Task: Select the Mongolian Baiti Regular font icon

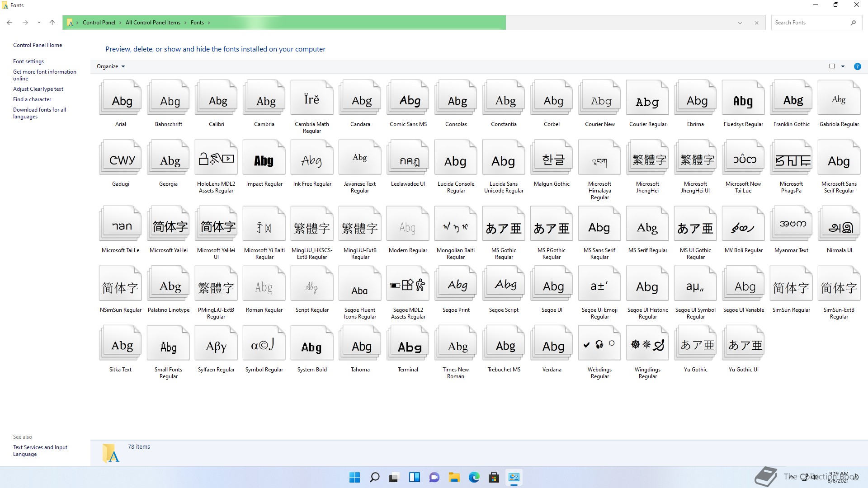Action: coord(456,224)
